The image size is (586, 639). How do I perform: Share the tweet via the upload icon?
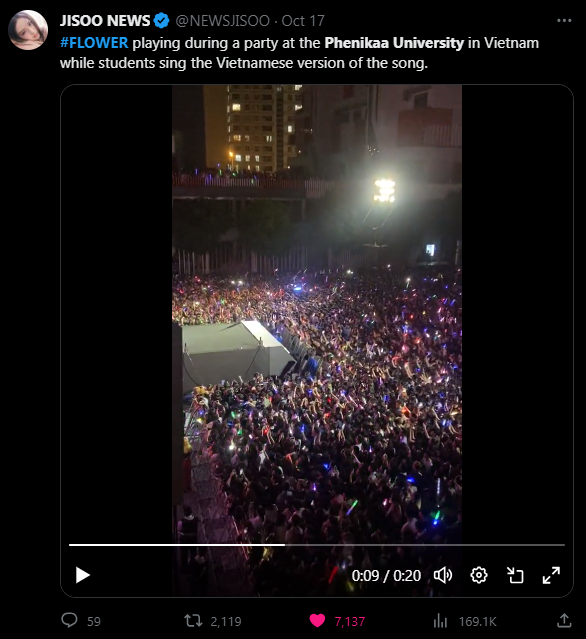(x=564, y=620)
